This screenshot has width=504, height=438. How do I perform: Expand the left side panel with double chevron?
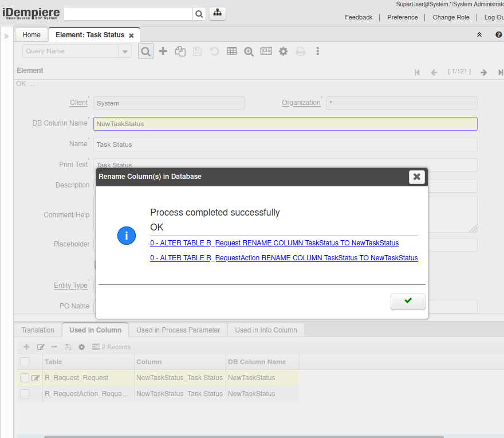6,36
